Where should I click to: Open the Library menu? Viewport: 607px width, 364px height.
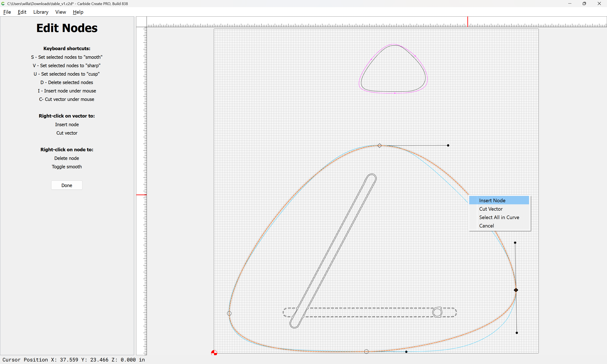click(x=41, y=12)
